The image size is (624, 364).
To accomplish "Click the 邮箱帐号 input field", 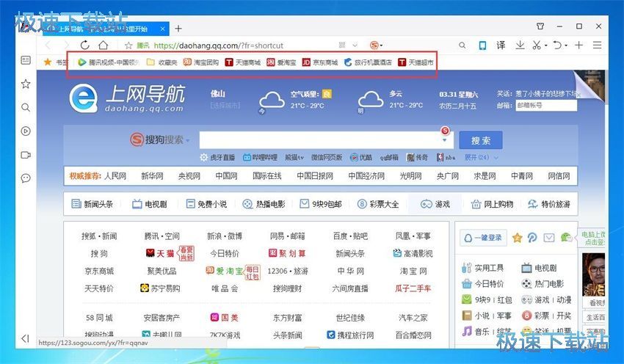I will pyautogui.click(x=546, y=106).
